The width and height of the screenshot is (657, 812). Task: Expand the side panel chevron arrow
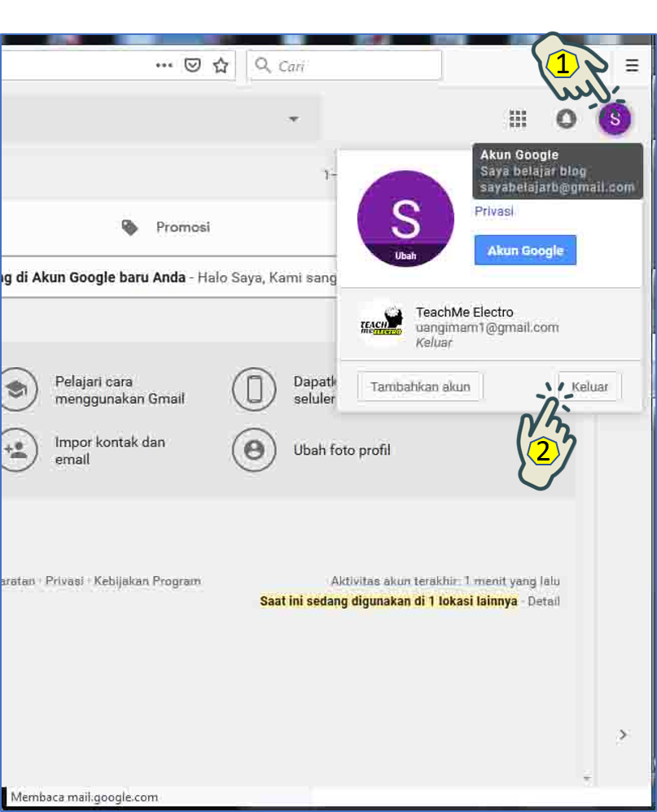pyautogui.click(x=623, y=735)
